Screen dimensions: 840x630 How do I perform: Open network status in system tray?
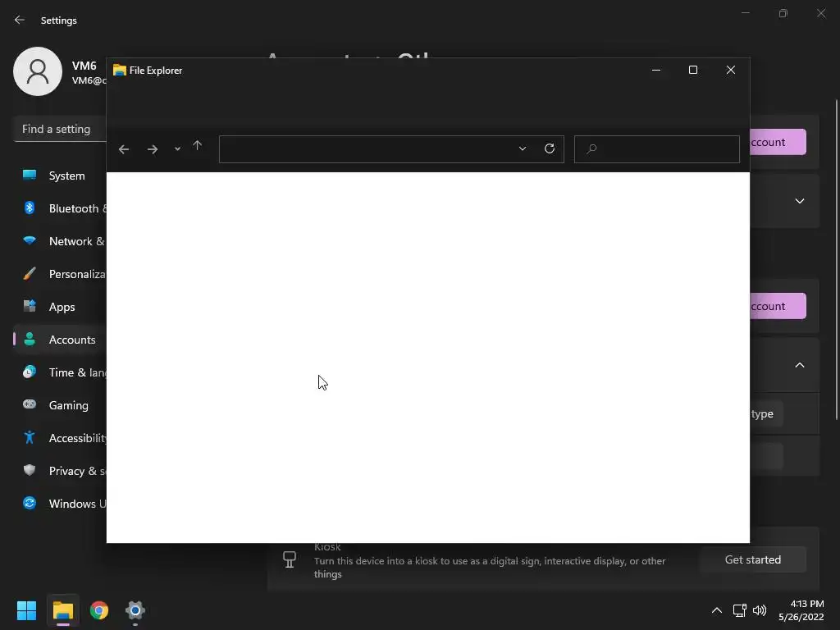click(740, 610)
